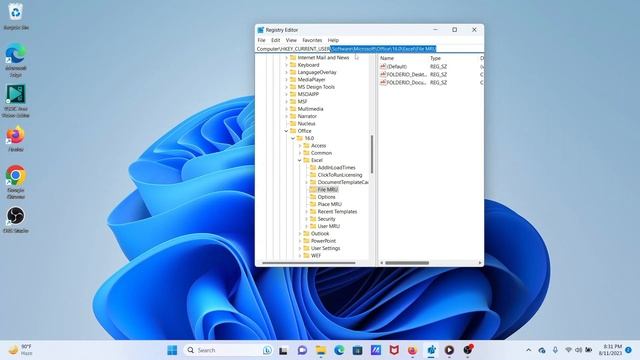Image resolution: width=640 pixels, height=360 pixels.
Task: Switch to Firefox in the taskbar
Action: 412,350
